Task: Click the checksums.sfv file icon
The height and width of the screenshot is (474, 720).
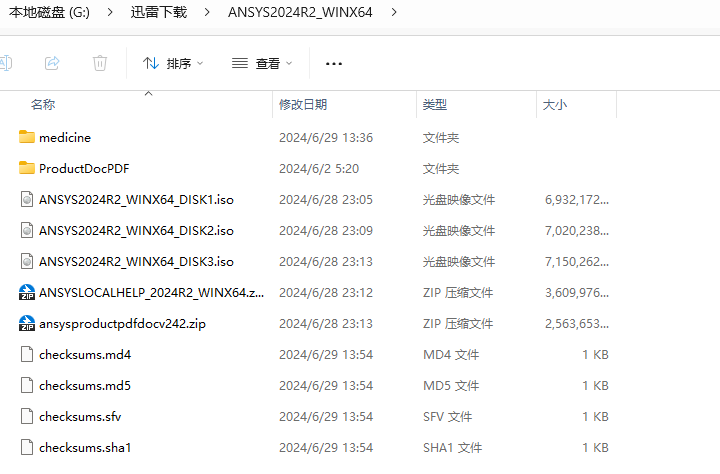Action: click(x=27, y=416)
